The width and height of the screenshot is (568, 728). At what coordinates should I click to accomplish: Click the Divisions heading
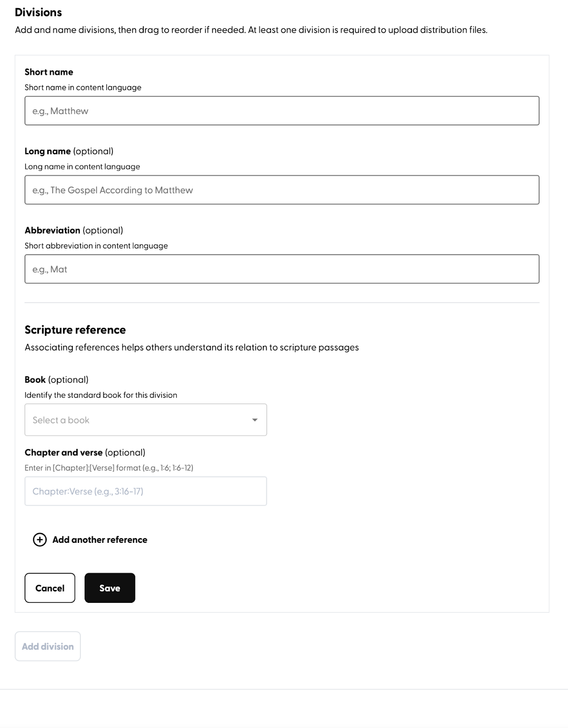click(x=38, y=12)
